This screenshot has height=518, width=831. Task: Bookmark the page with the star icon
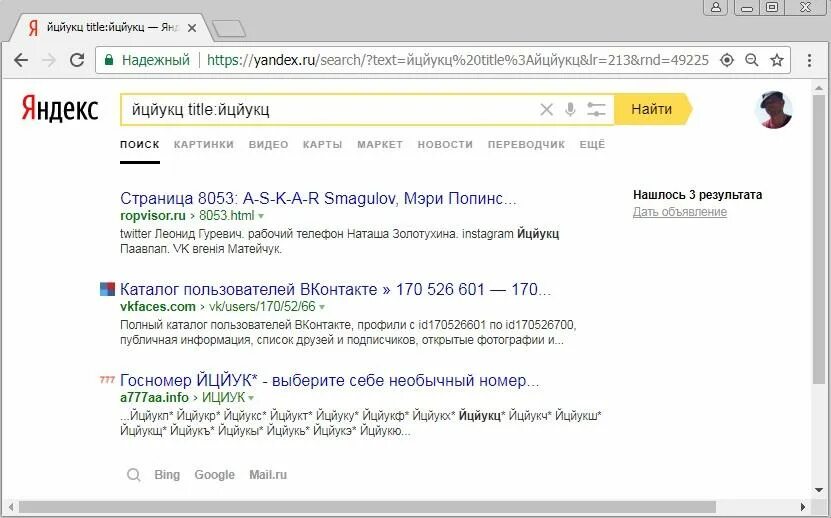click(777, 60)
